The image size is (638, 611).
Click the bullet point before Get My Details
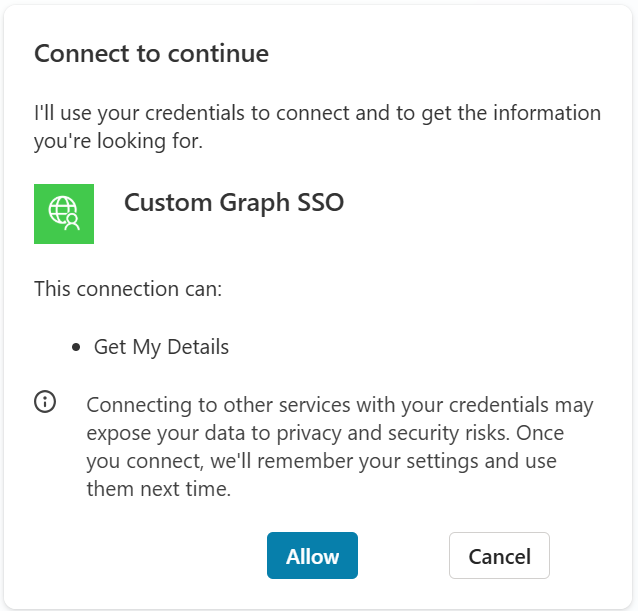[77, 348]
